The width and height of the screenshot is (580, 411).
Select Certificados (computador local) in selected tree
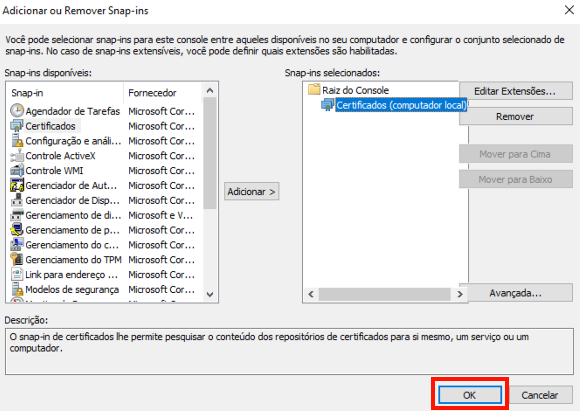401,105
